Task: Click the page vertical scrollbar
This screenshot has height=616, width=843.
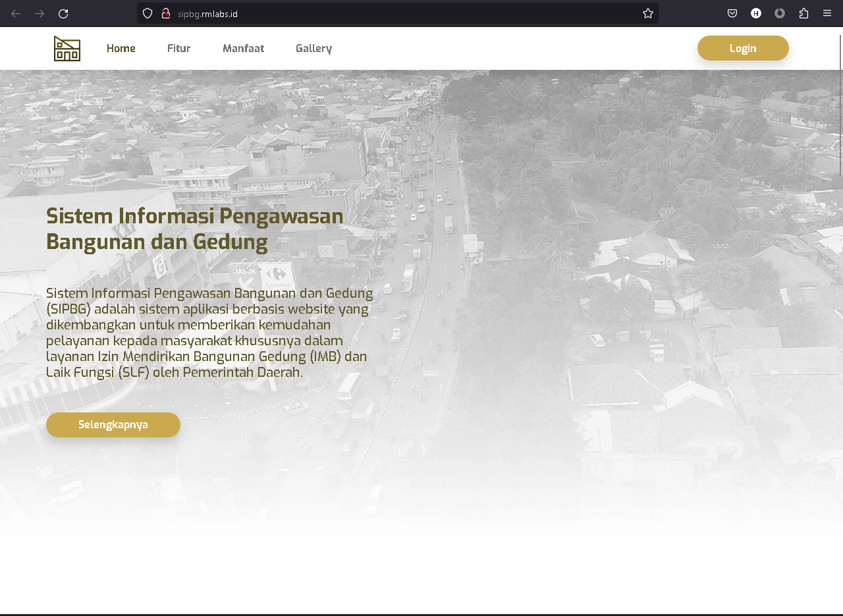Action: pos(840,105)
